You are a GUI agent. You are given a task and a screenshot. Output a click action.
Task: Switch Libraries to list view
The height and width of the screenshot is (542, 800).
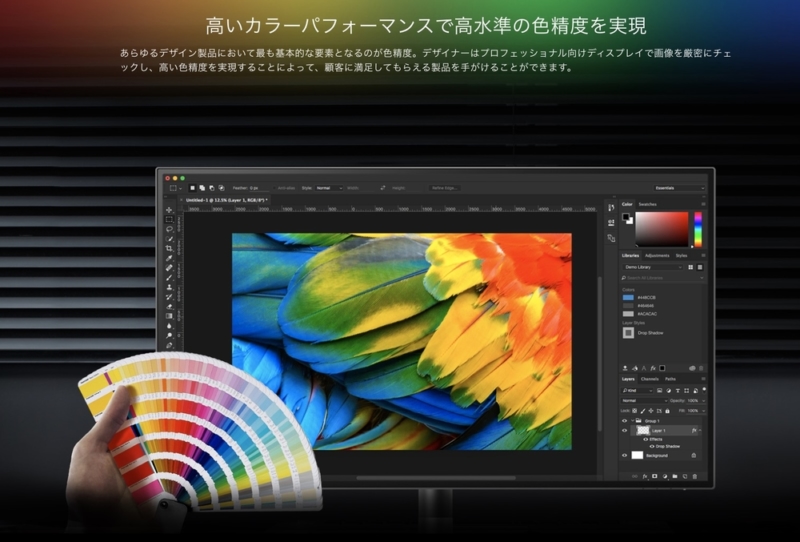[700, 267]
